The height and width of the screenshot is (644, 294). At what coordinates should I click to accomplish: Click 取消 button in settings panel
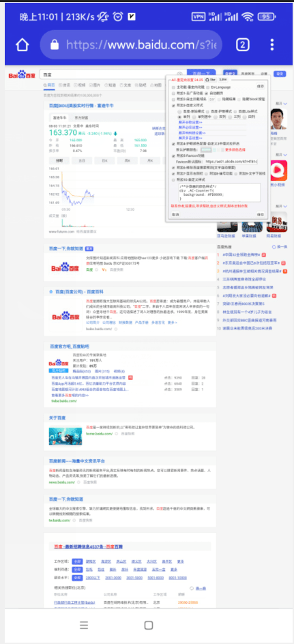point(175,214)
